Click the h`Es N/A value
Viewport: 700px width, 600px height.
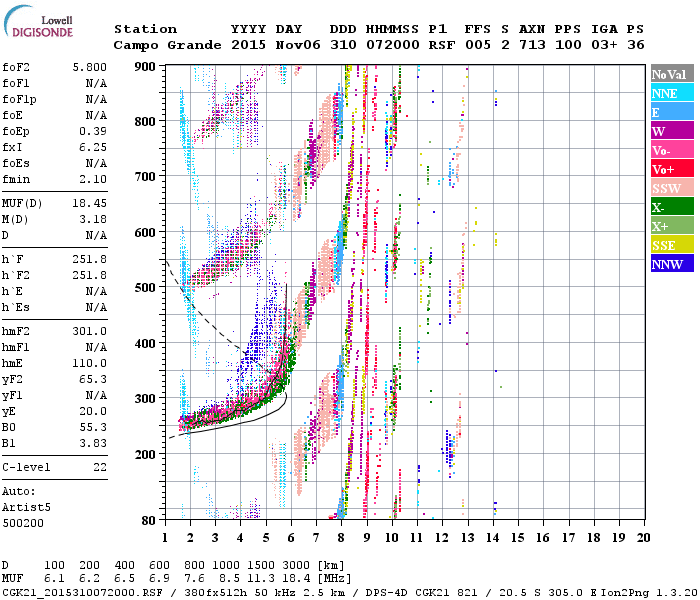96,308
